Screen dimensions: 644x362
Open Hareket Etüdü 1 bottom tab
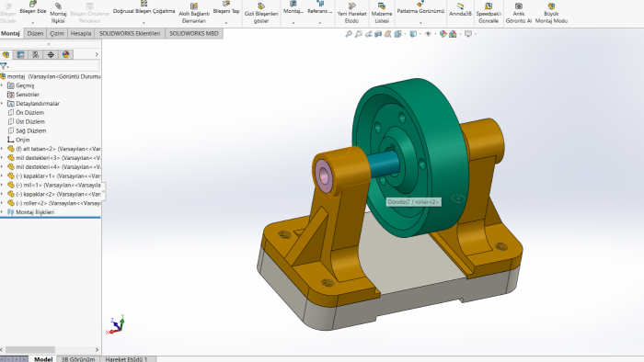coord(127,359)
